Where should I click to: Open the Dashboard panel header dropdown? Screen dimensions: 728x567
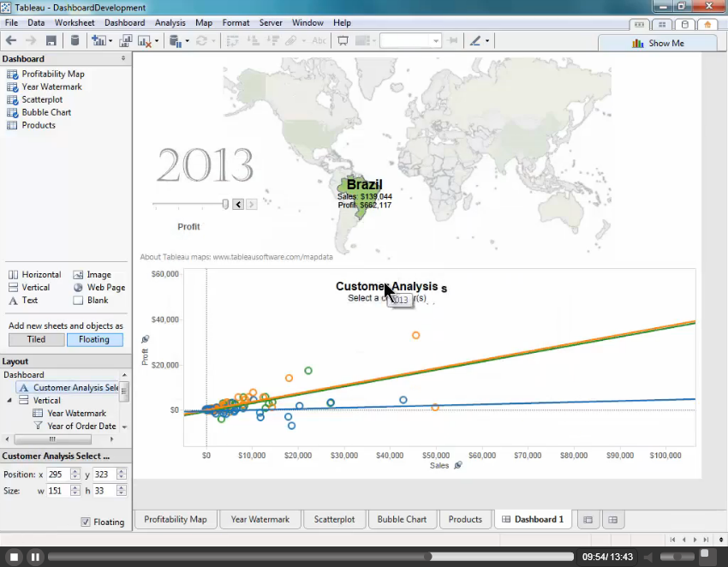point(123,59)
